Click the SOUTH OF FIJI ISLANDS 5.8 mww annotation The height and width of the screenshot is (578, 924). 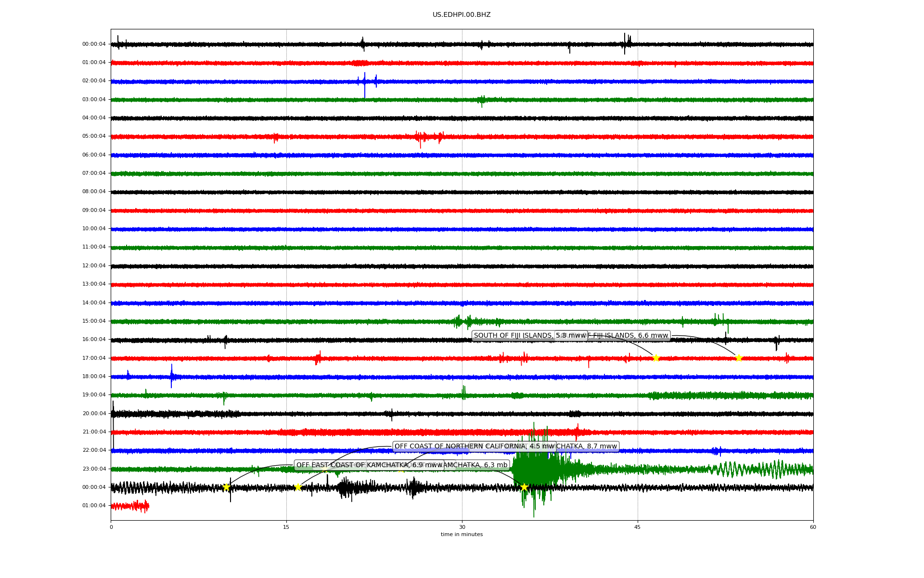[x=529, y=336]
